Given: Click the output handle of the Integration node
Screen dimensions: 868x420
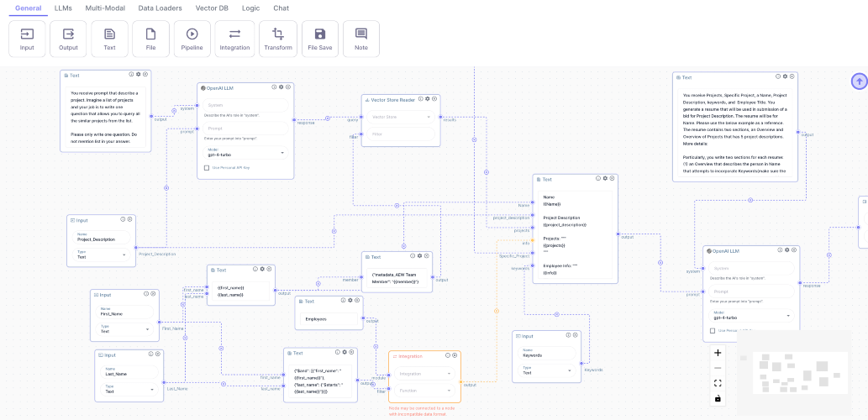Looking at the screenshot, I should pyautogui.click(x=461, y=382).
